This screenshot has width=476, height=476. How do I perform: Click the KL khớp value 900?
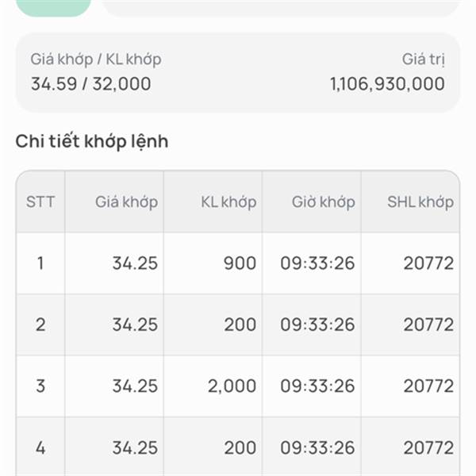point(240,263)
